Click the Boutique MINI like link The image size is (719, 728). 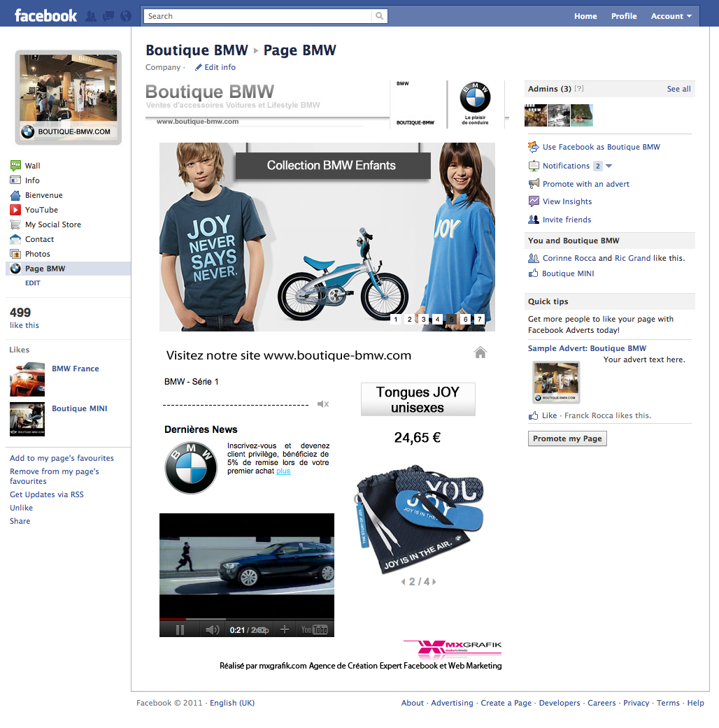(x=568, y=273)
